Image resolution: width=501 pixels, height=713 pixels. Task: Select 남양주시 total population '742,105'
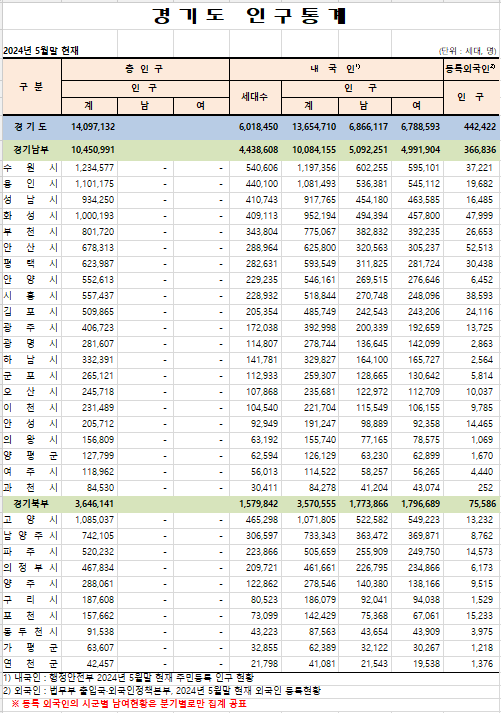pos(98,536)
